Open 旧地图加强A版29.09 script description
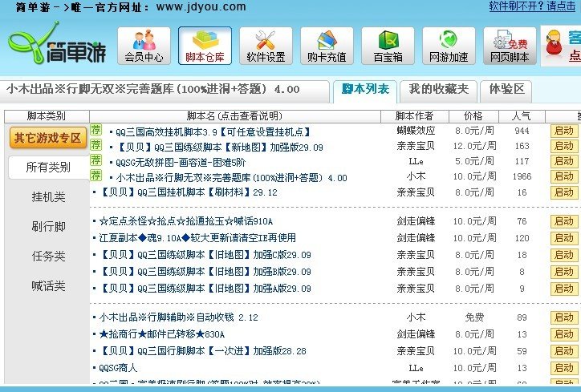 (205, 289)
